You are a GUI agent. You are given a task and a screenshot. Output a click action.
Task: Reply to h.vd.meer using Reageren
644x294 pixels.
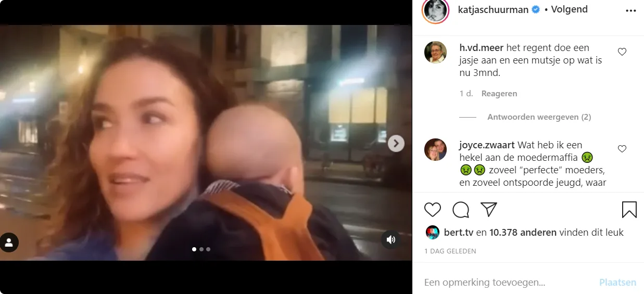point(499,94)
